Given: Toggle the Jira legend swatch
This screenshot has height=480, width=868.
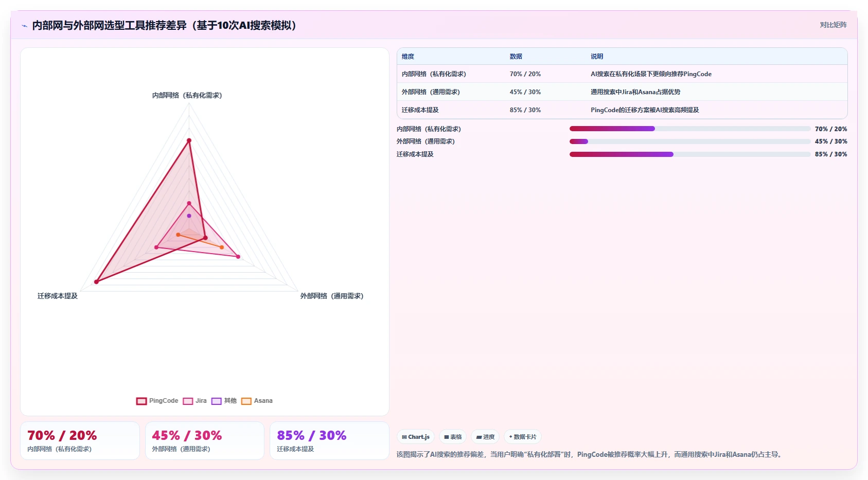Looking at the screenshot, I should coord(188,401).
